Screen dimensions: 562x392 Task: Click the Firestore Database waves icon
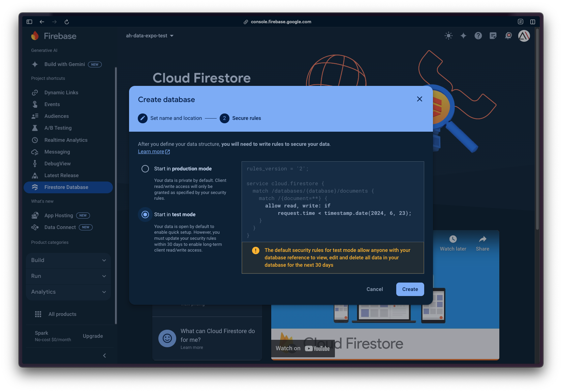pyautogui.click(x=35, y=187)
